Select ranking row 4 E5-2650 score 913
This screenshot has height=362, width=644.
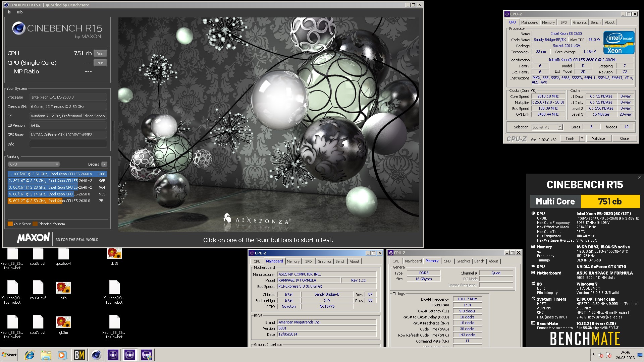[x=57, y=194]
